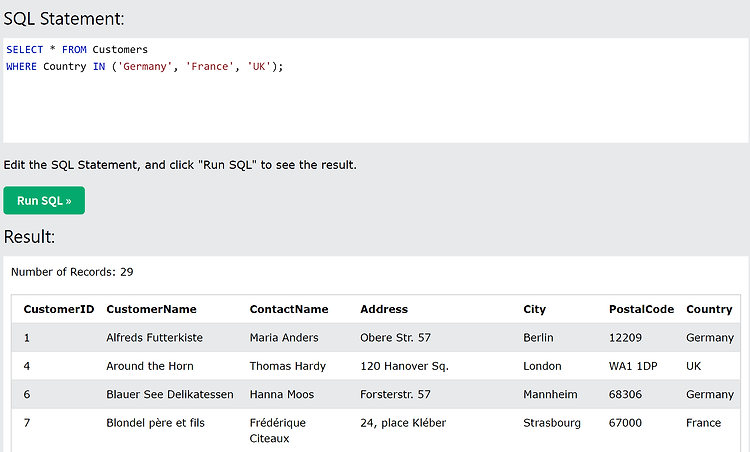The image size is (750, 452).
Task: Select the Country column header
Action: coord(709,309)
